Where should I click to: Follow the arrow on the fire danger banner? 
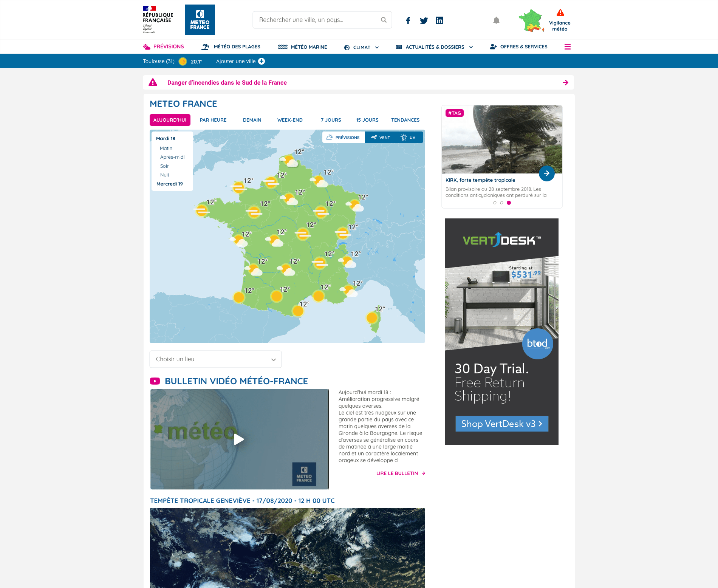(565, 82)
